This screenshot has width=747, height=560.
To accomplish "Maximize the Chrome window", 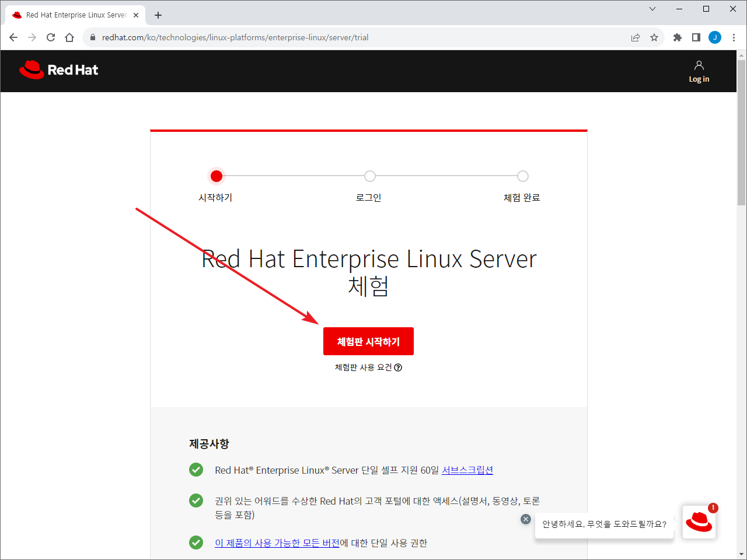I will click(x=706, y=9).
